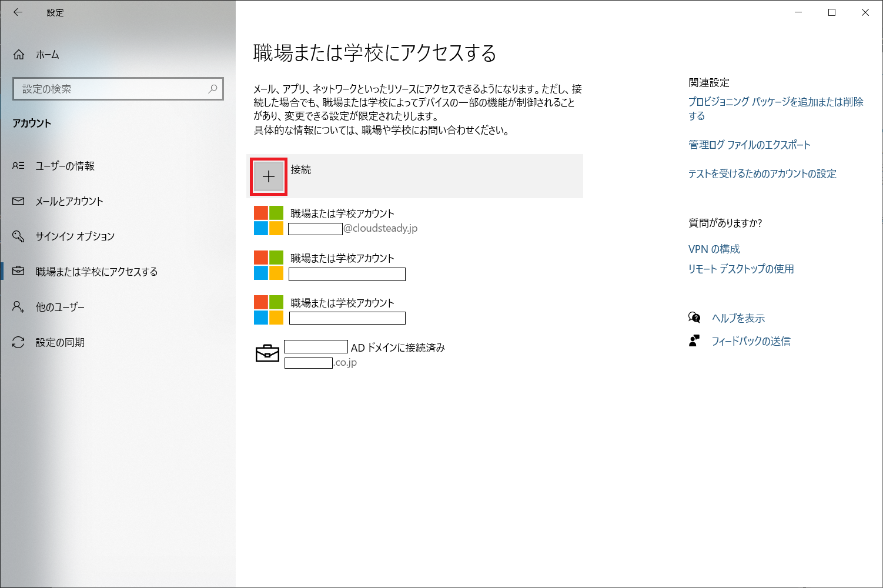Click Microsoft logo of third 職場または学校アカウント

[x=269, y=310]
